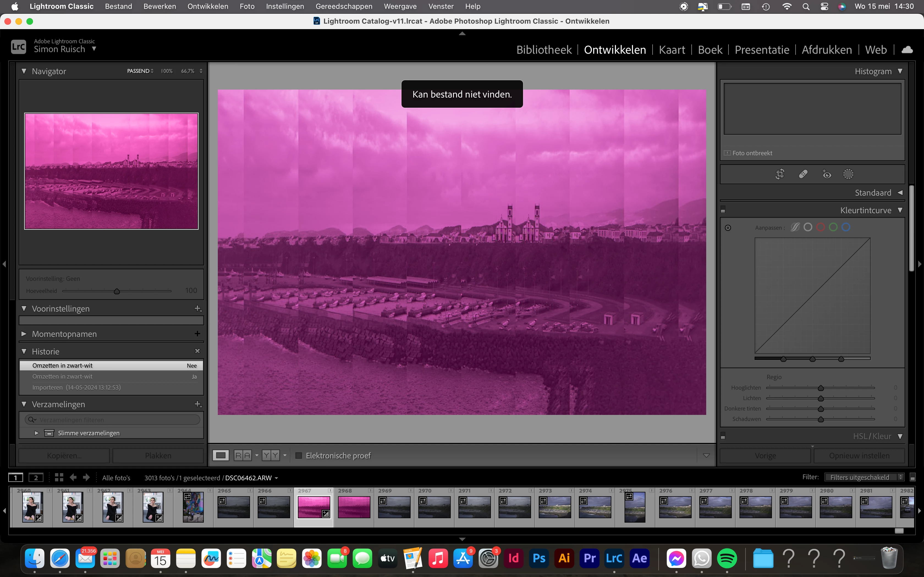Open the Ontwikkelen menu in menu bar
The height and width of the screenshot is (577, 924).
pyautogui.click(x=208, y=7)
